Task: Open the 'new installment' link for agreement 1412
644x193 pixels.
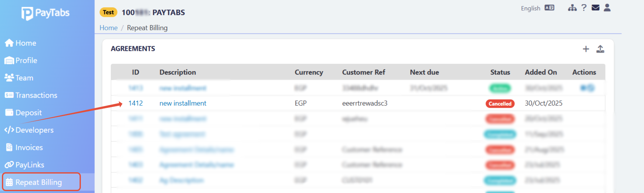Action: 183,103
